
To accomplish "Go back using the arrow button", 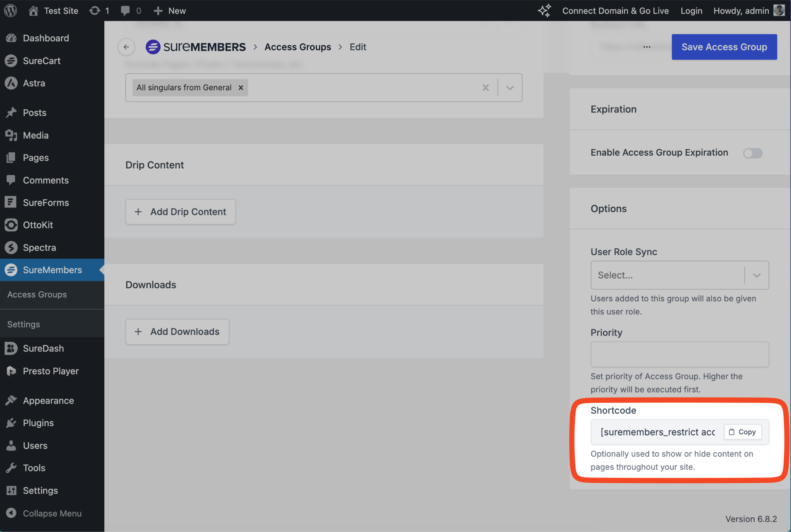I will point(126,47).
